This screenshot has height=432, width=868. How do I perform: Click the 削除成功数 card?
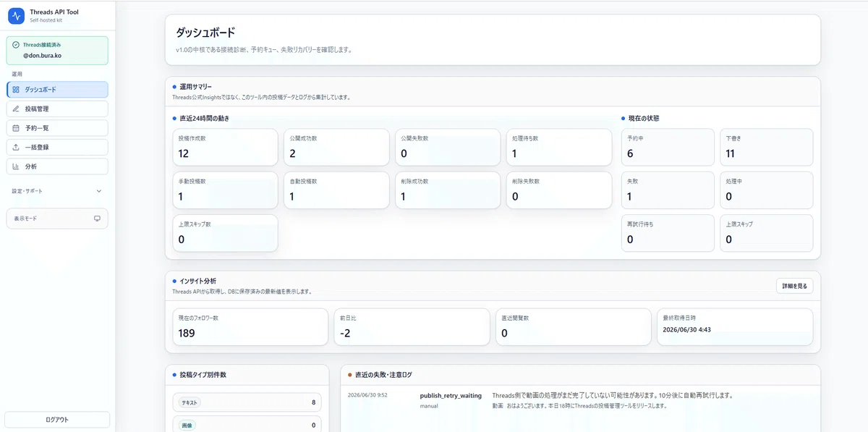pyautogui.click(x=448, y=190)
